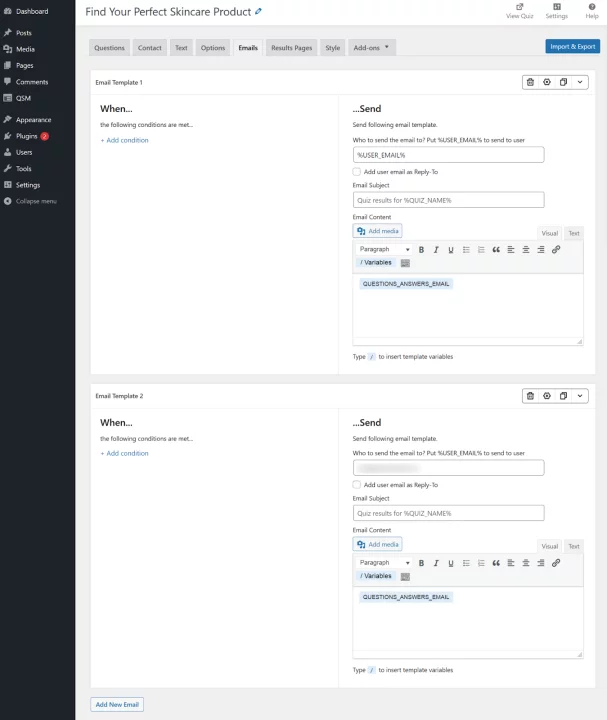The height and width of the screenshot is (720, 607).
Task: Open View Quiz link icon
Action: click(519, 6)
